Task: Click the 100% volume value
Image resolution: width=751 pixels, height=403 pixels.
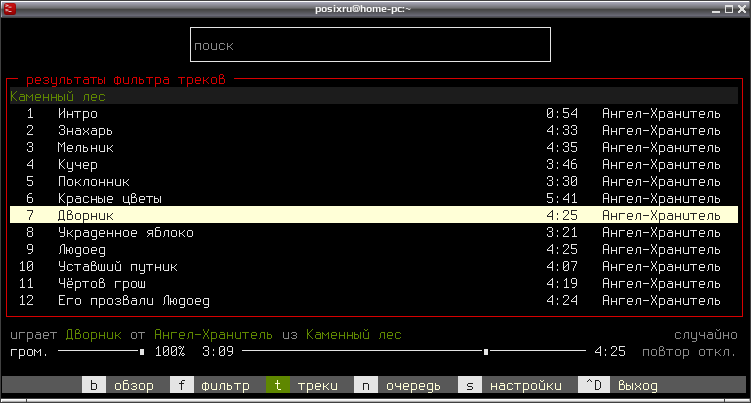Action: pos(170,352)
